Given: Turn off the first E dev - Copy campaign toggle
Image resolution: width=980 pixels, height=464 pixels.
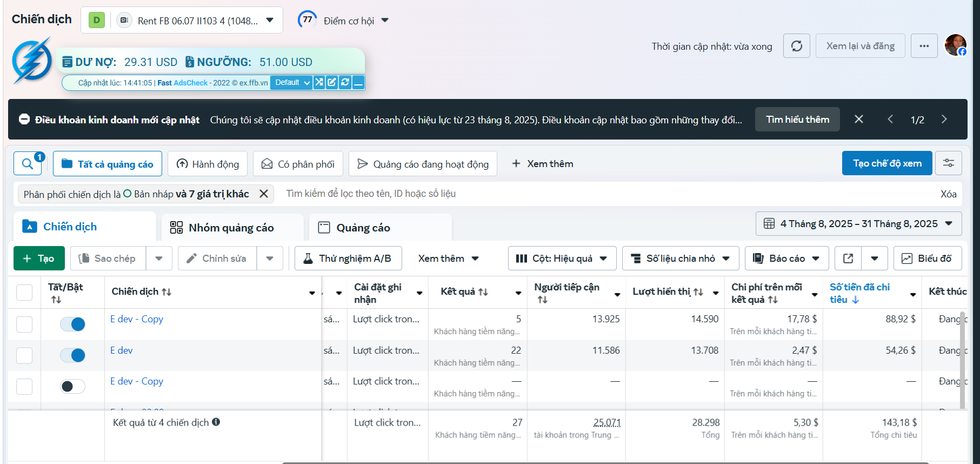Looking at the screenshot, I should pyautogui.click(x=72, y=324).
